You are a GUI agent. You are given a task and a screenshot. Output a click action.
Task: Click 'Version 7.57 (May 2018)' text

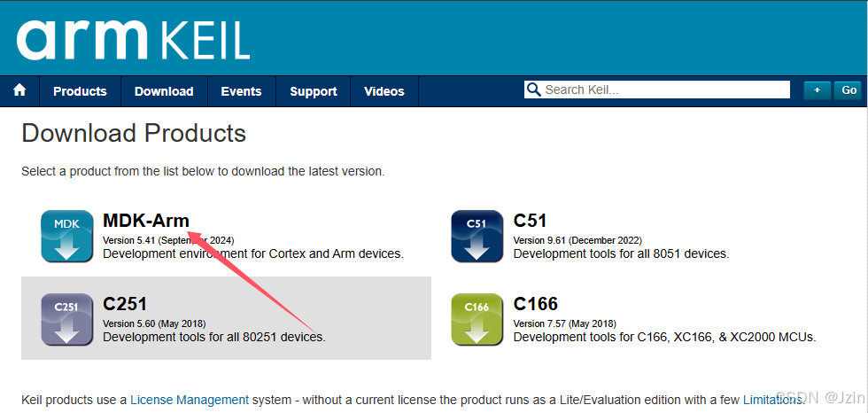pos(565,323)
